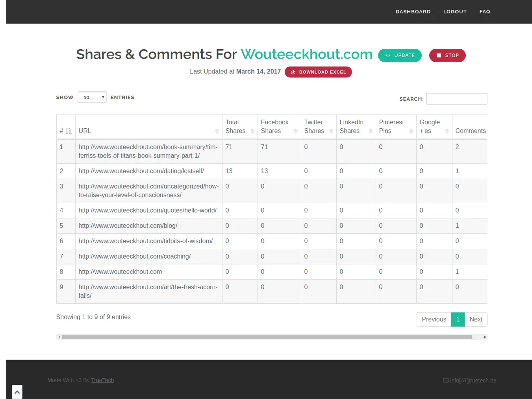
Task: Click the 'Showing 1 to 9 of 9 entries' text
Action: point(93,317)
